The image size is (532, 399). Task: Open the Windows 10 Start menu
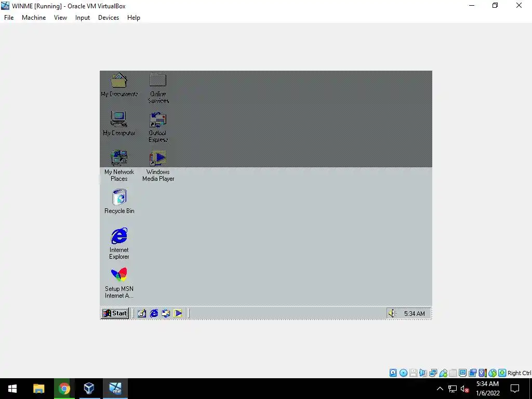(12, 389)
